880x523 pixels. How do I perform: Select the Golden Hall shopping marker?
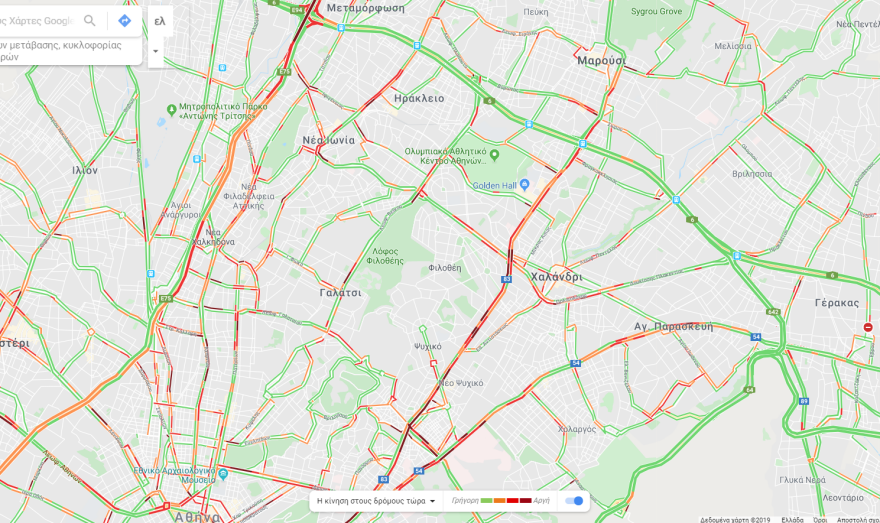click(524, 184)
